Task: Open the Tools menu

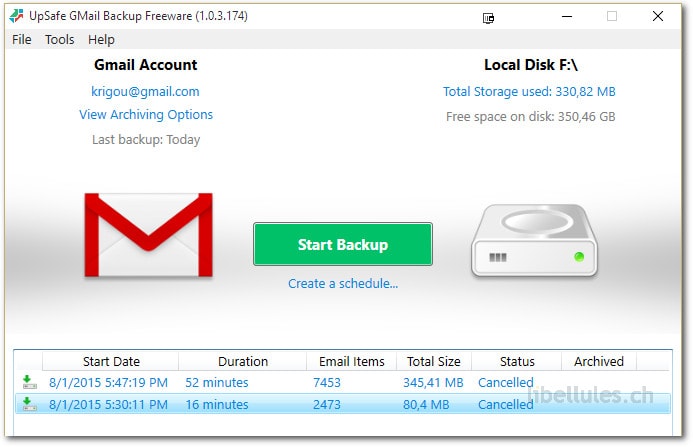Action: [x=60, y=39]
